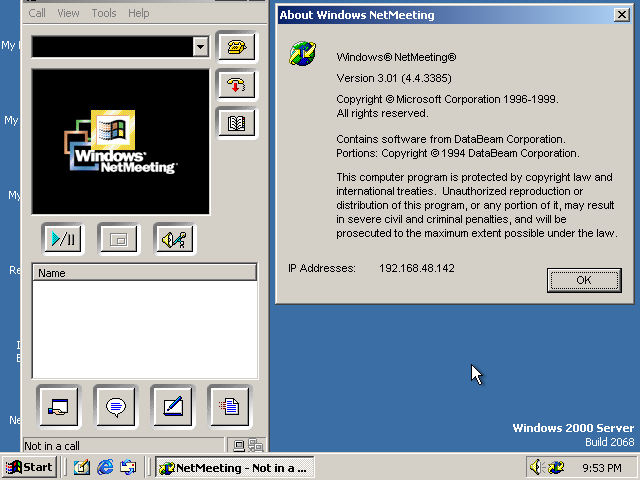Click inside the black address input field

point(112,47)
